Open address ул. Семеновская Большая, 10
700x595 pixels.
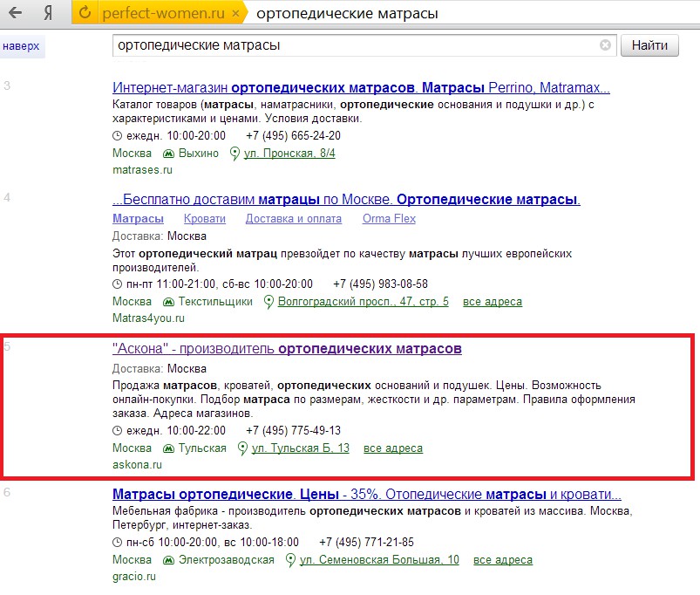pos(379,560)
